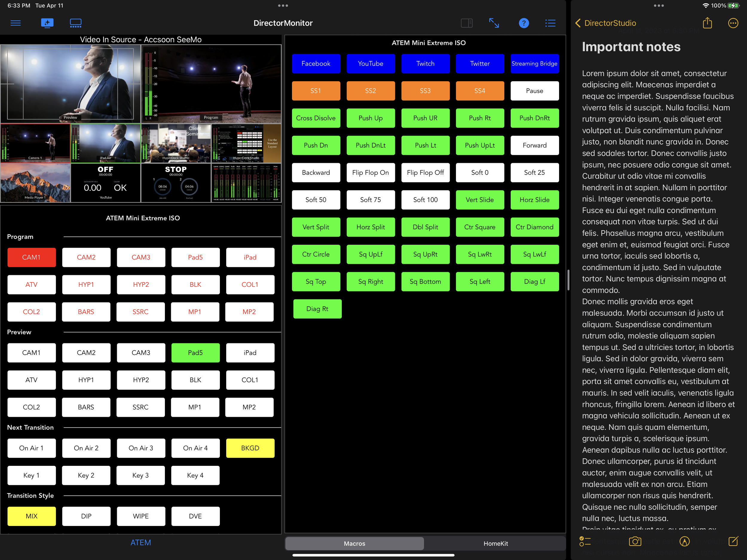Select Pad5 in Preview row
Image resolution: width=747 pixels, height=560 pixels.
coord(195,353)
